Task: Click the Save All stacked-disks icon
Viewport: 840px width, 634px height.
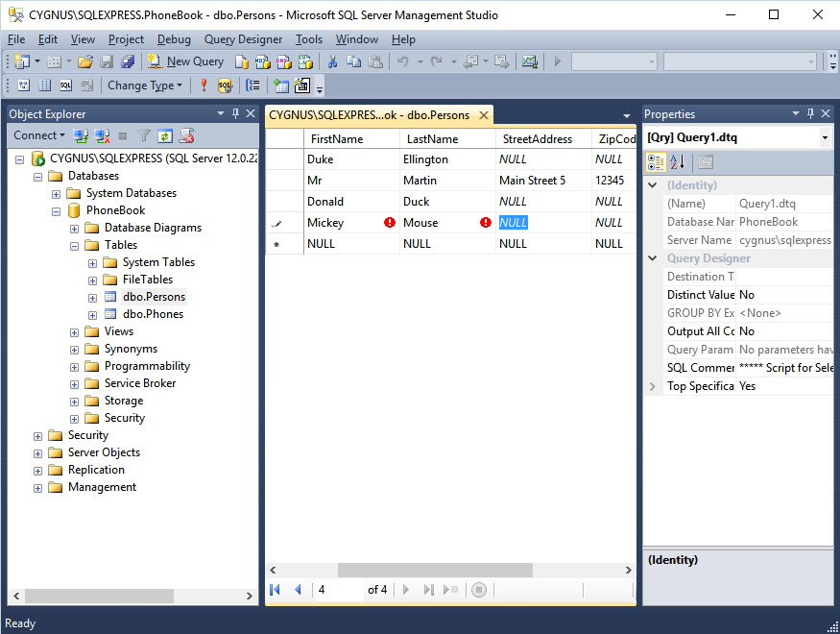Action: point(128,61)
